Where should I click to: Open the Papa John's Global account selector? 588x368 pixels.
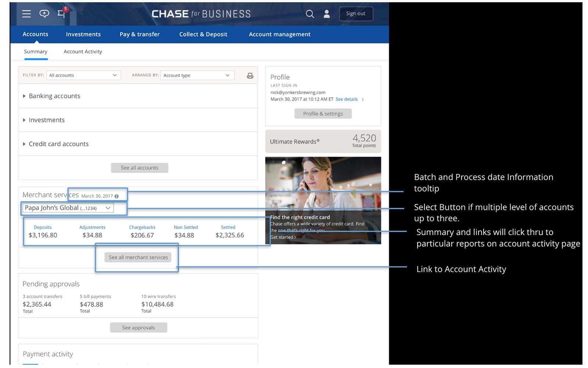(x=68, y=208)
